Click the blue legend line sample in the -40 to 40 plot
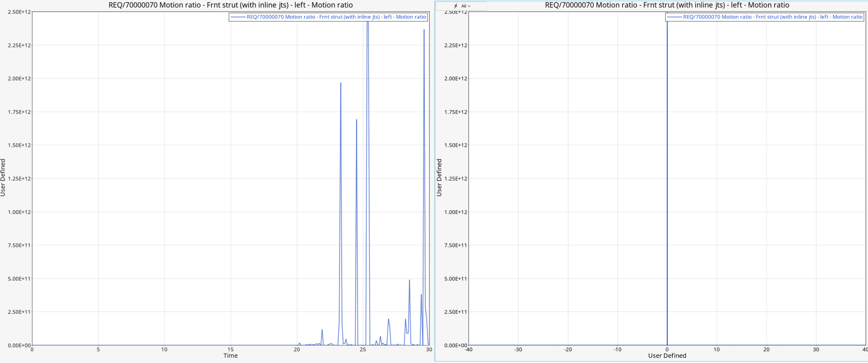 [674, 17]
